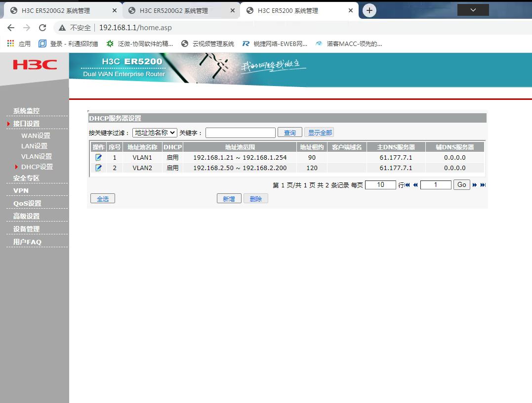Click the browser back arrow
The image size is (532, 403).
pos(11,28)
